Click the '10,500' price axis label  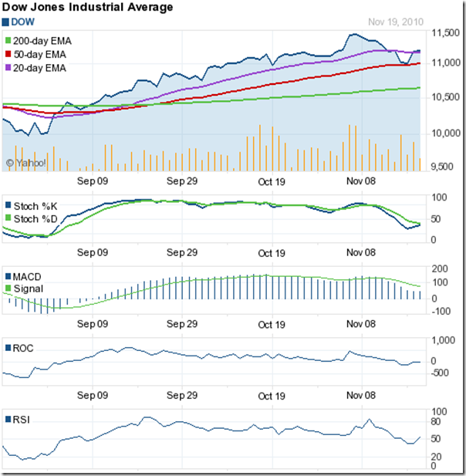click(x=446, y=97)
